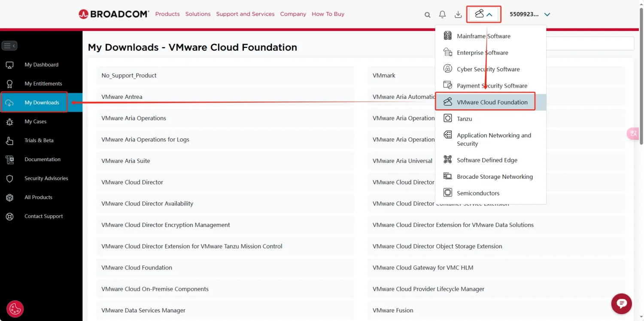Go to My Dashboard

pyautogui.click(x=41, y=65)
